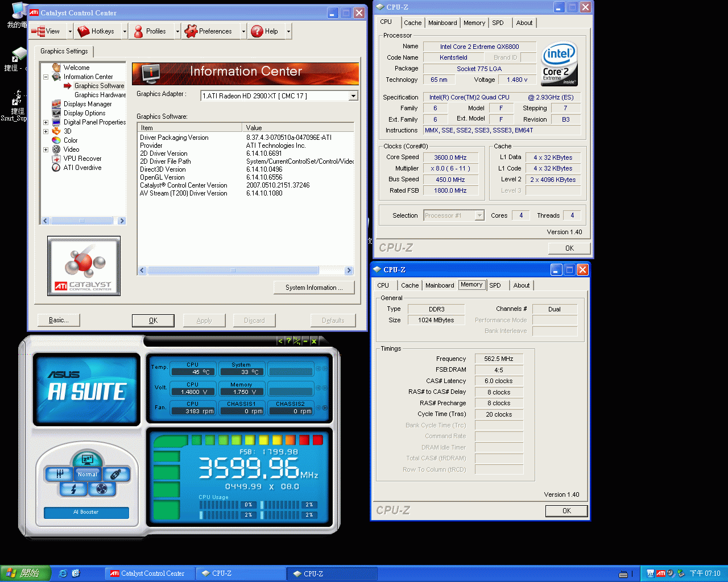Switch to Mainboard tab in top CPU-Z
This screenshot has height=582, width=728.
coord(442,23)
